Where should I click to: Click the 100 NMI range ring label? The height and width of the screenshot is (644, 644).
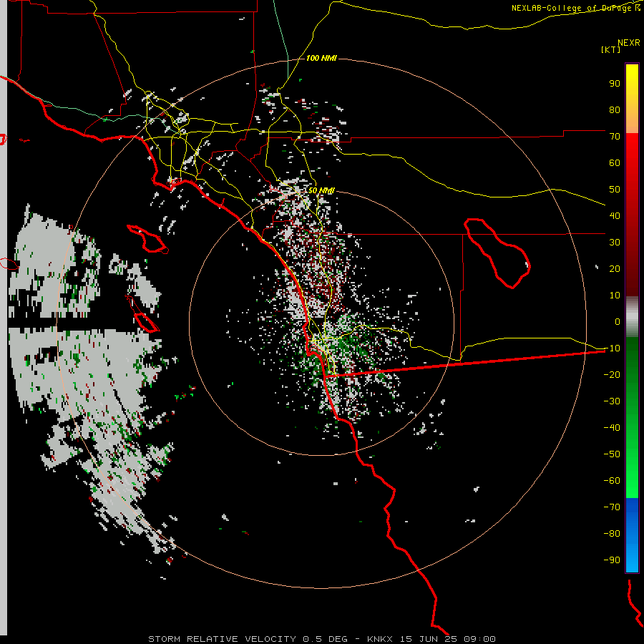click(321, 59)
